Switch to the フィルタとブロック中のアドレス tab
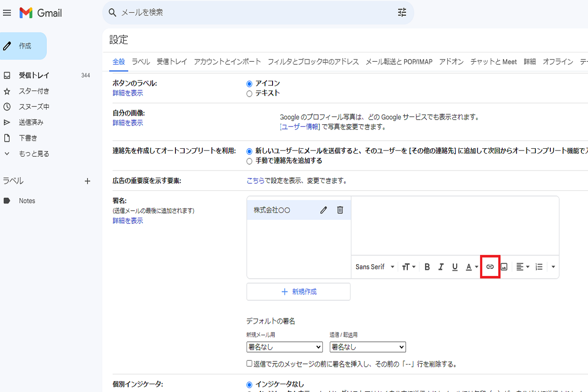Viewport: 588px width, 392px height. (x=313, y=62)
